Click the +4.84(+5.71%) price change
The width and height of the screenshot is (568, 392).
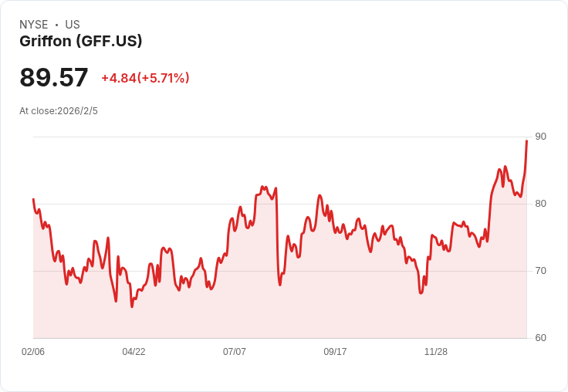[x=145, y=78]
